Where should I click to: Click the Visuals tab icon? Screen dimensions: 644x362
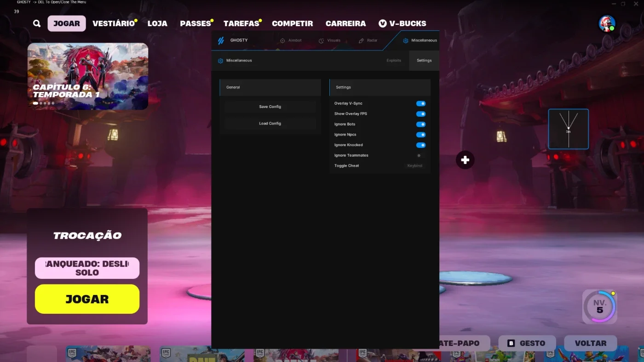321,40
